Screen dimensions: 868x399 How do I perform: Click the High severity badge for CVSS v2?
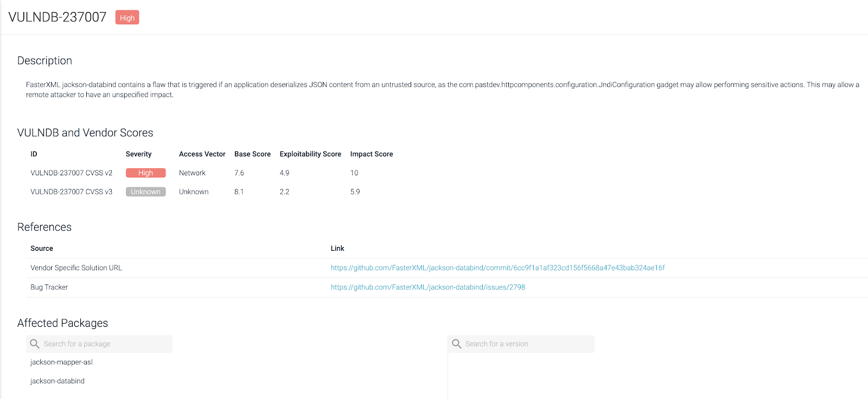point(145,173)
